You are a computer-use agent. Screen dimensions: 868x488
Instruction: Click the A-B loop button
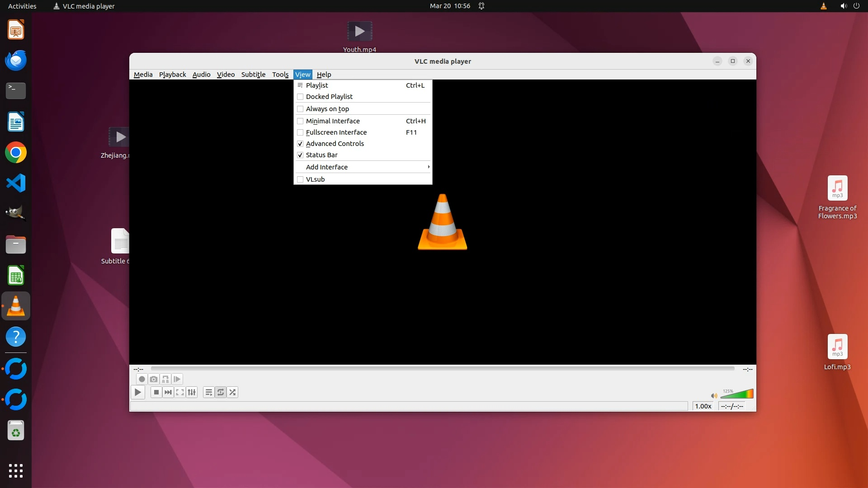165,380
